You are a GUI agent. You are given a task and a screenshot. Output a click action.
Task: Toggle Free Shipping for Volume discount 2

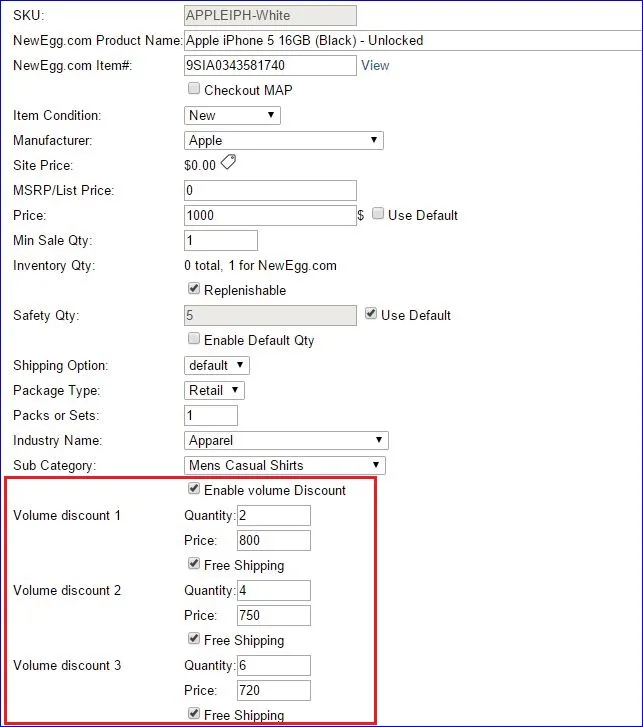[194, 639]
